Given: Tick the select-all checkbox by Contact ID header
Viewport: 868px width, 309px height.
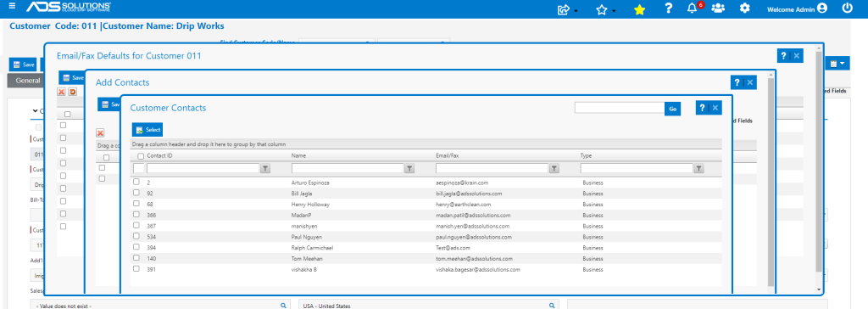Looking at the screenshot, I should (141, 156).
